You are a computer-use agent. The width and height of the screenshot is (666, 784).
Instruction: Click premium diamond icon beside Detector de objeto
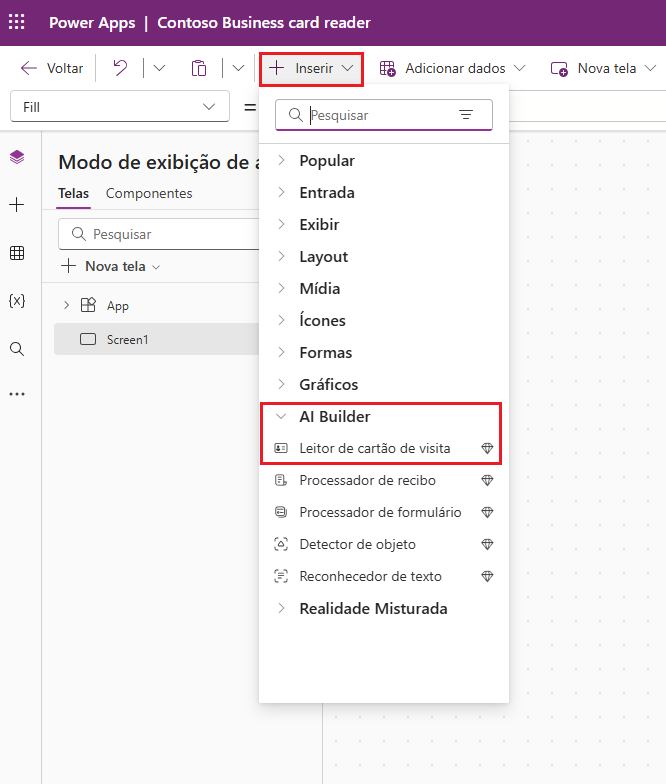488,544
